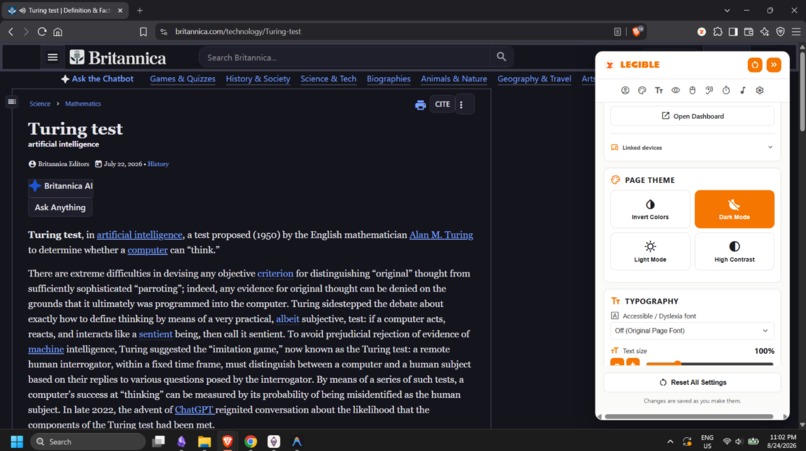Open the mouse section icon in Legible toolbar
The width and height of the screenshot is (806, 451).
pyautogui.click(x=692, y=91)
